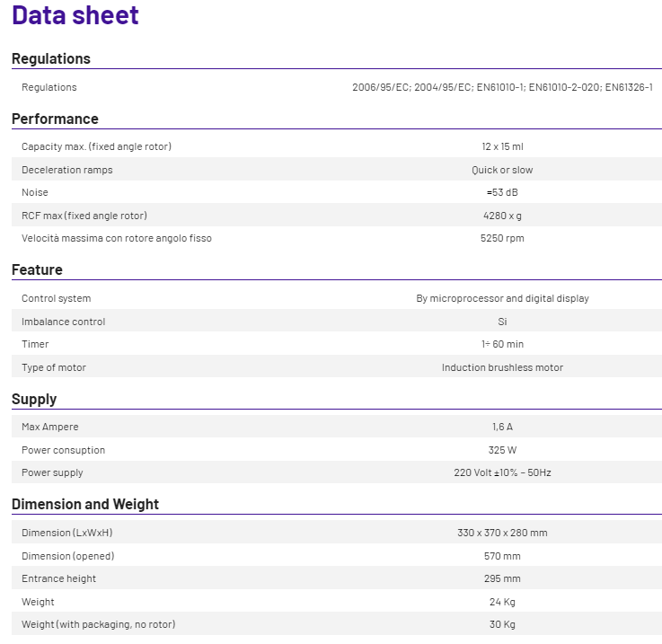Viewport: 662px width, 644px height.
Task: Select the 'Induction brushless motor' value
Action: click(x=502, y=367)
